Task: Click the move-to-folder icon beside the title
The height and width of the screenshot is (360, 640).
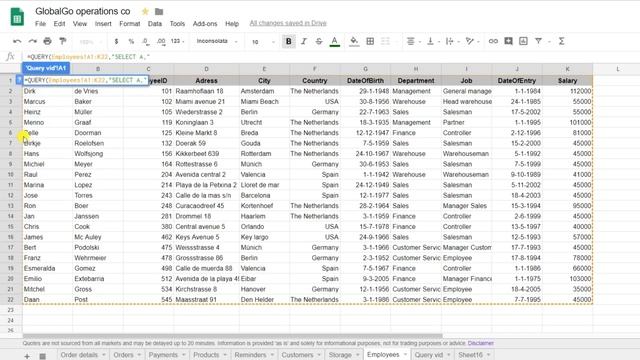Action: click(159, 11)
